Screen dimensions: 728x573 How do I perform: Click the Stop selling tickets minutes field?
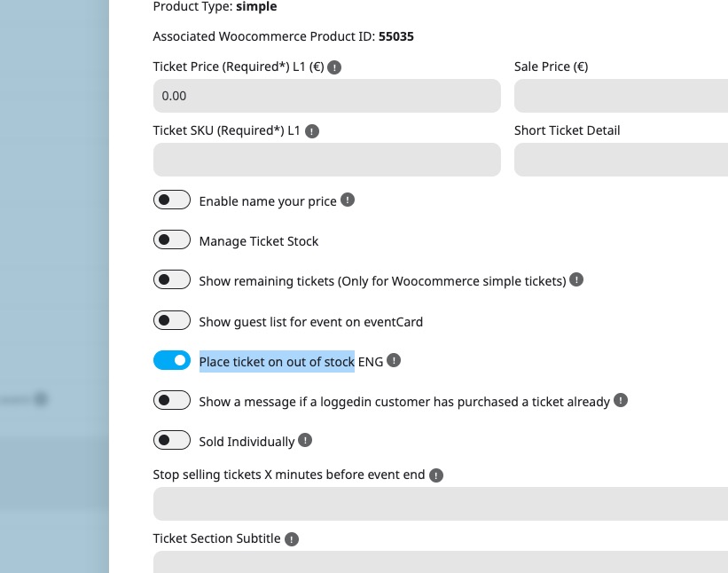coord(441,504)
